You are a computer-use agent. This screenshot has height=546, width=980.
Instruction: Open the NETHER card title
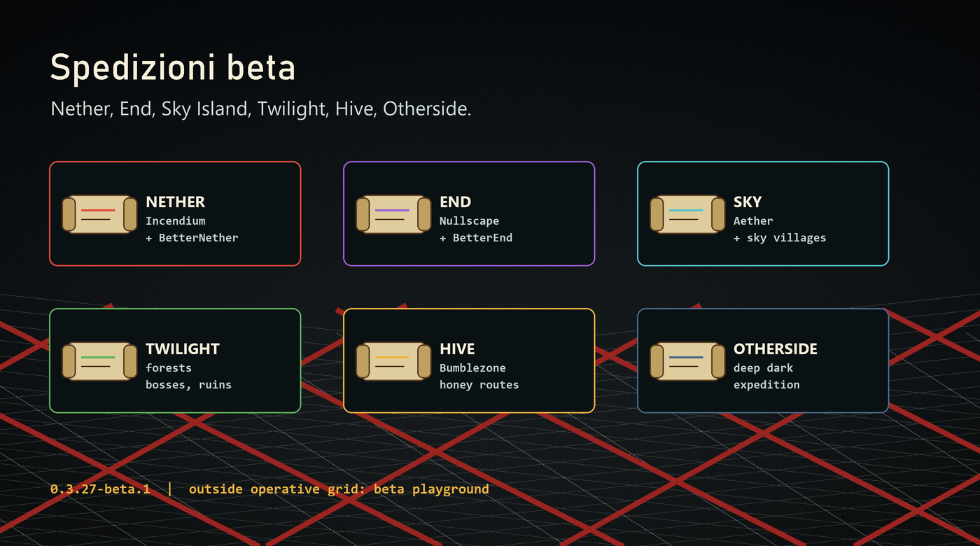click(176, 202)
